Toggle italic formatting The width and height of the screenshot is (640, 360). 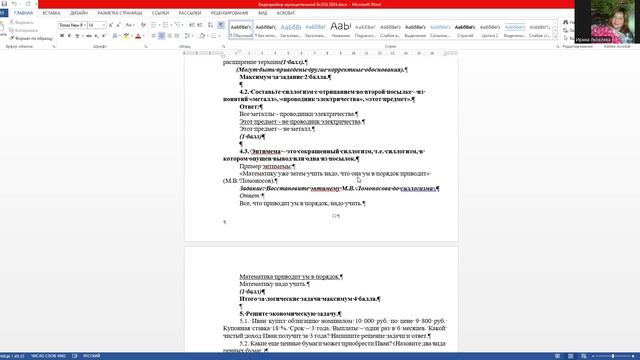click(x=69, y=36)
